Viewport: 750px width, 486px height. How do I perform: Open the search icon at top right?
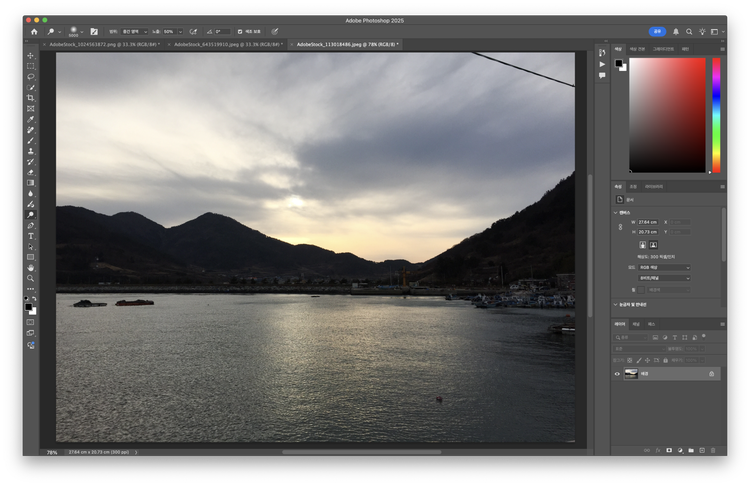tap(689, 32)
